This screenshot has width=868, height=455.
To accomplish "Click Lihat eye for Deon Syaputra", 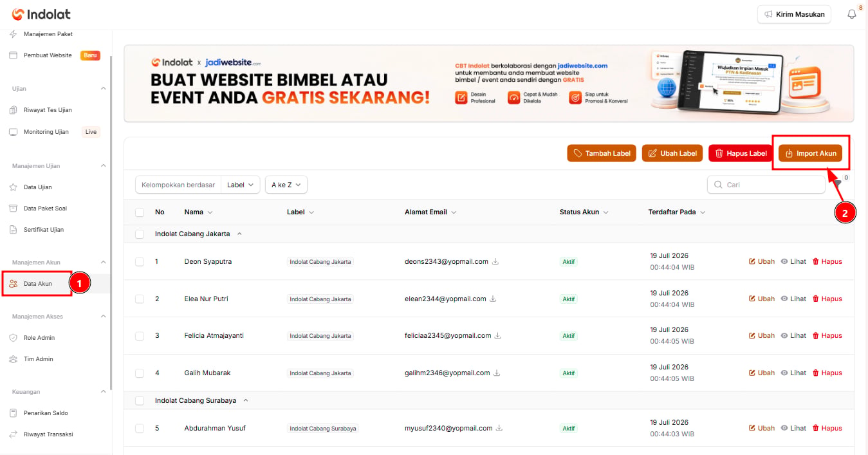I will (x=793, y=262).
